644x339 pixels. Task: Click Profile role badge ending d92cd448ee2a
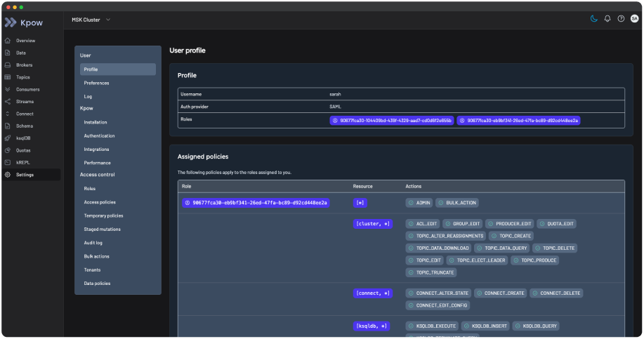point(518,121)
